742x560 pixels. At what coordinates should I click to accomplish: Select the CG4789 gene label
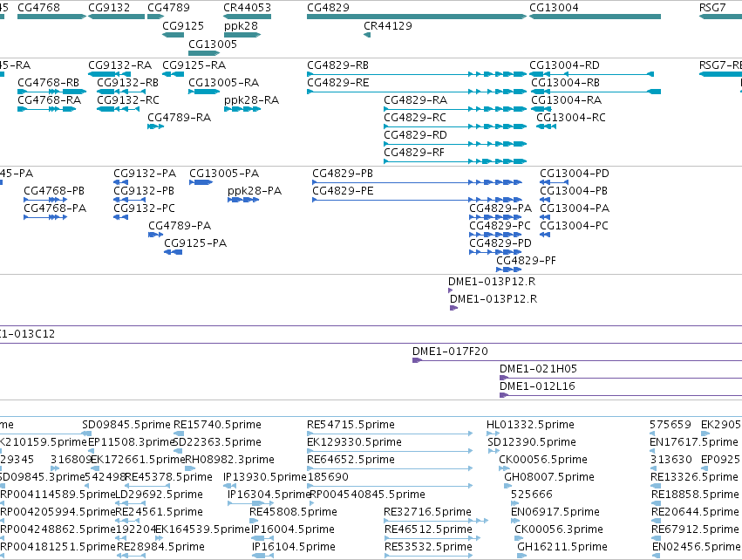tap(168, 8)
